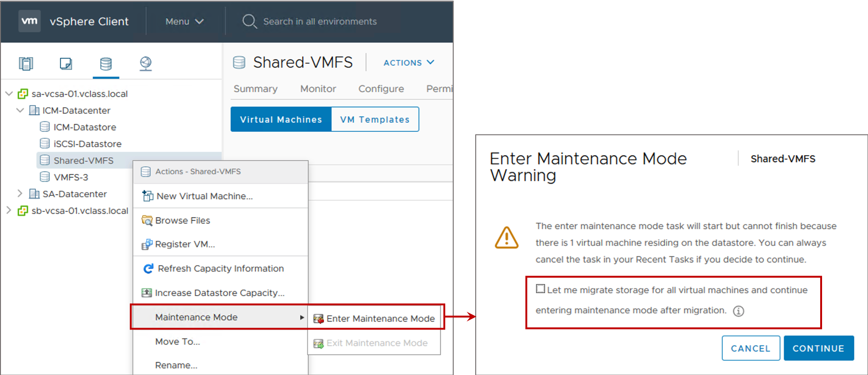Click the Search in all environments field
The height and width of the screenshot is (375, 868).
[x=320, y=22]
